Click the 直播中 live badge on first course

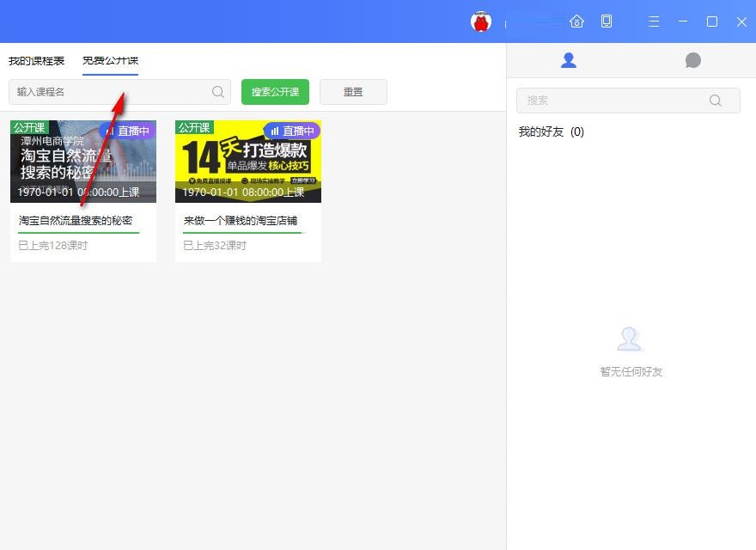click(126, 131)
